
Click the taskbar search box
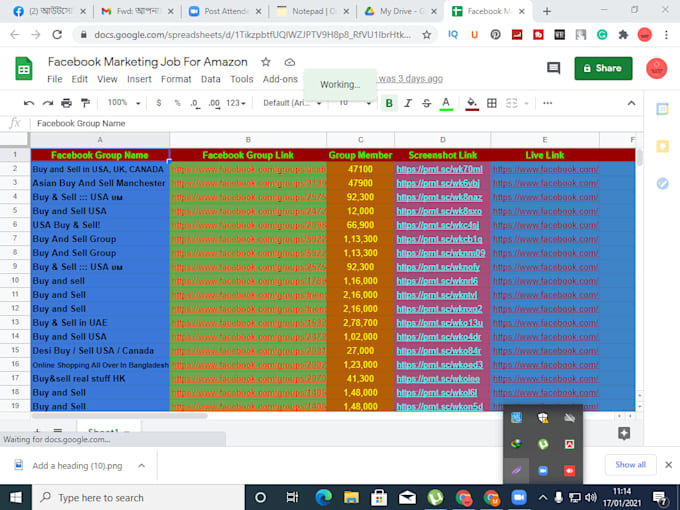[x=138, y=497]
